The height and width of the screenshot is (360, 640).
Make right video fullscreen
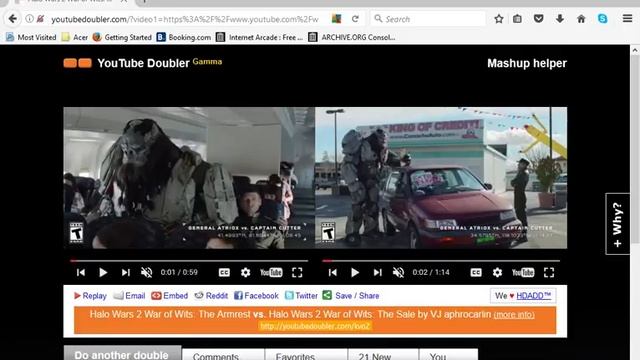tap(549, 272)
